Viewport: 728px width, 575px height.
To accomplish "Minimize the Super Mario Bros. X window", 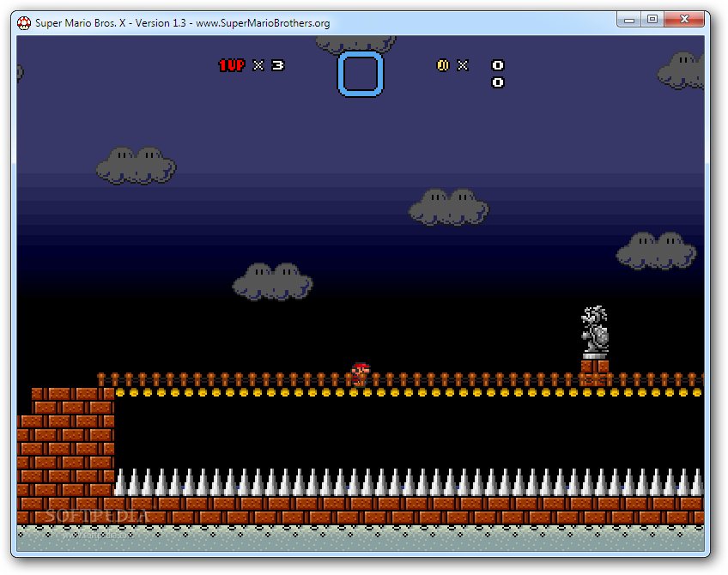I will tap(629, 20).
